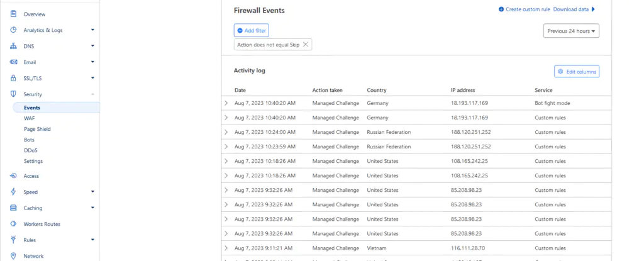Click the Security shield icon
The height and width of the screenshot is (261, 644).
coord(13,94)
